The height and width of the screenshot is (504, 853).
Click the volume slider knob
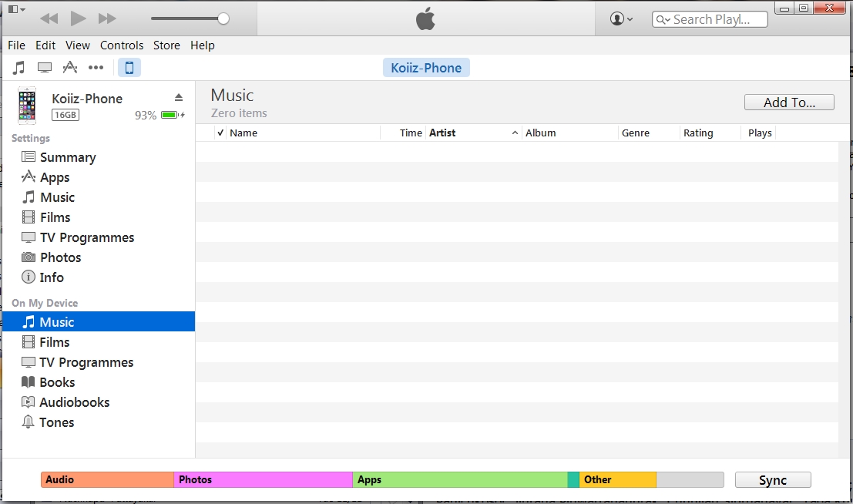click(x=223, y=18)
